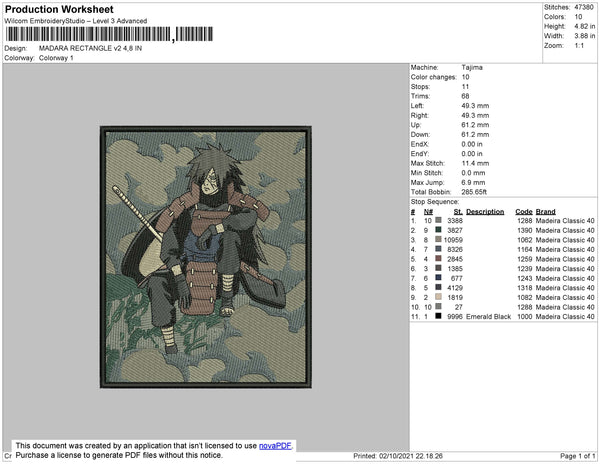Image resolution: width=600 pixels, height=464 pixels.
Task: Click the Madara embroidery design preview
Action: pyautogui.click(x=206, y=257)
